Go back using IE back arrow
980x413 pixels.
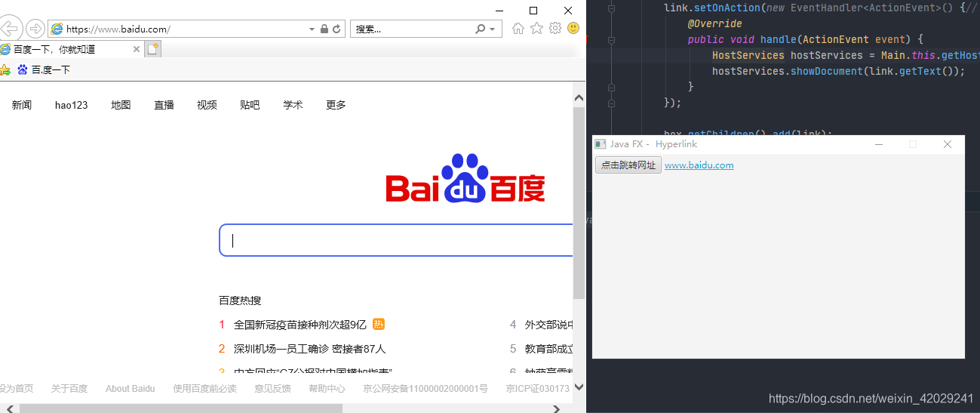click(x=8, y=29)
